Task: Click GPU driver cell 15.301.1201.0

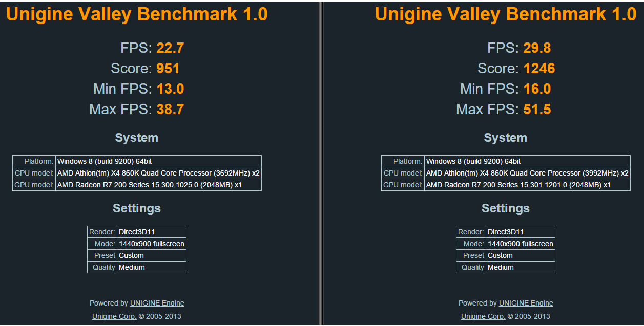Action: pos(527,185)
